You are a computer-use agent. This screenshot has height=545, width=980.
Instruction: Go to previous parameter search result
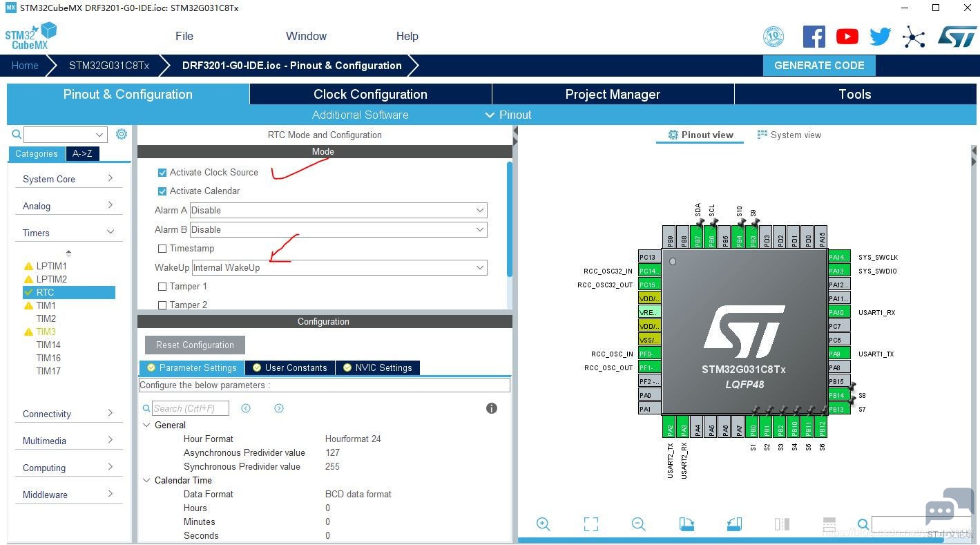click(246, 408)
